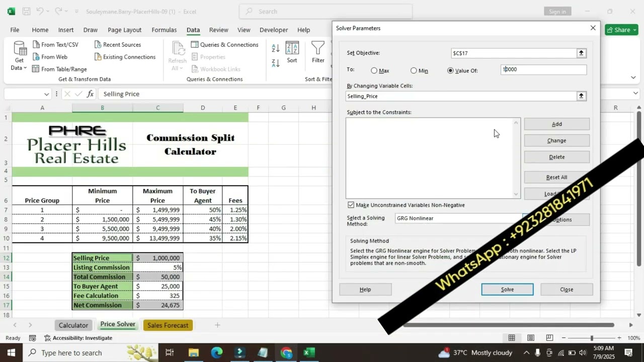Sort column A to Z ascending

276,48
